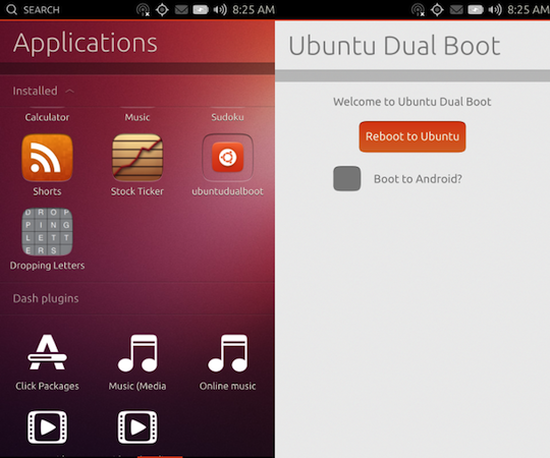Screen dimensions: 550x458
Task: Open the Music (Media dash plugin icon
Action: pos(137,353)
